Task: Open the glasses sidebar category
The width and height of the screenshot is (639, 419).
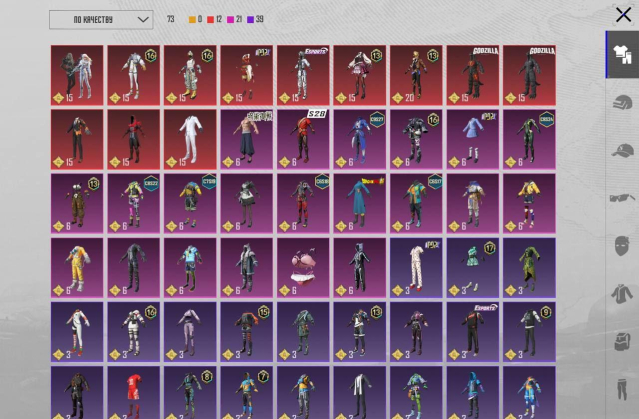Action: (622, 198)
